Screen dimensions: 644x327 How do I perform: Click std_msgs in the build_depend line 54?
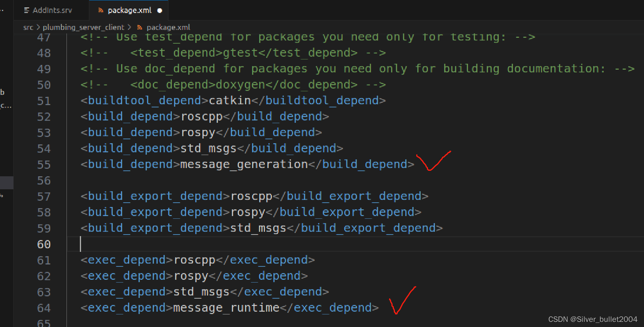(209, 148)
